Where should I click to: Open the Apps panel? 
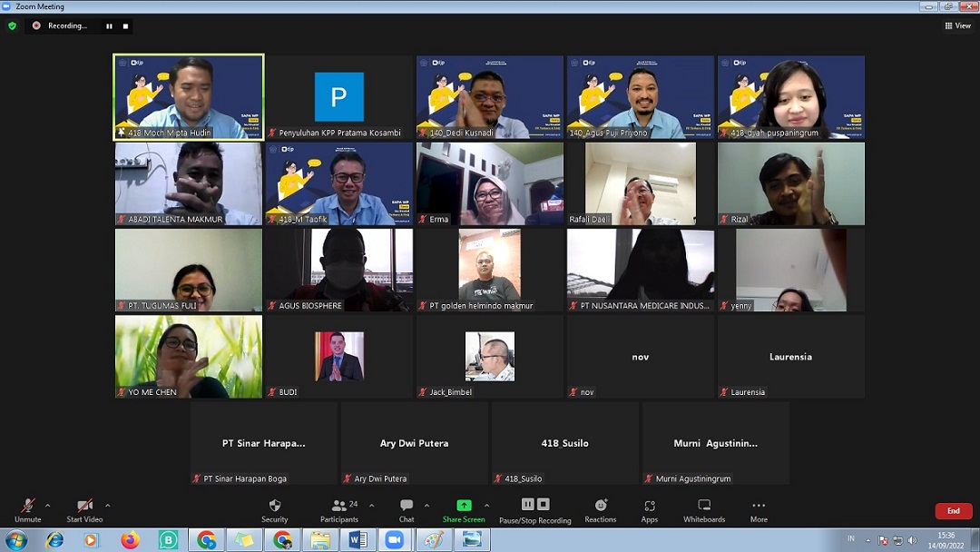[649, 506]
